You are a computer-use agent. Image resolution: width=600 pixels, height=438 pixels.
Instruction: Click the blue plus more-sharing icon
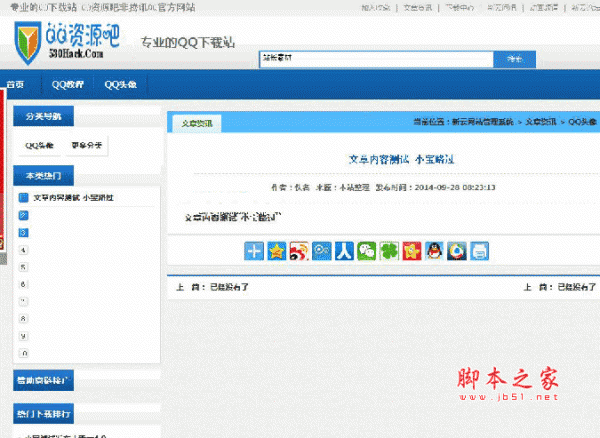pos(254,251)
